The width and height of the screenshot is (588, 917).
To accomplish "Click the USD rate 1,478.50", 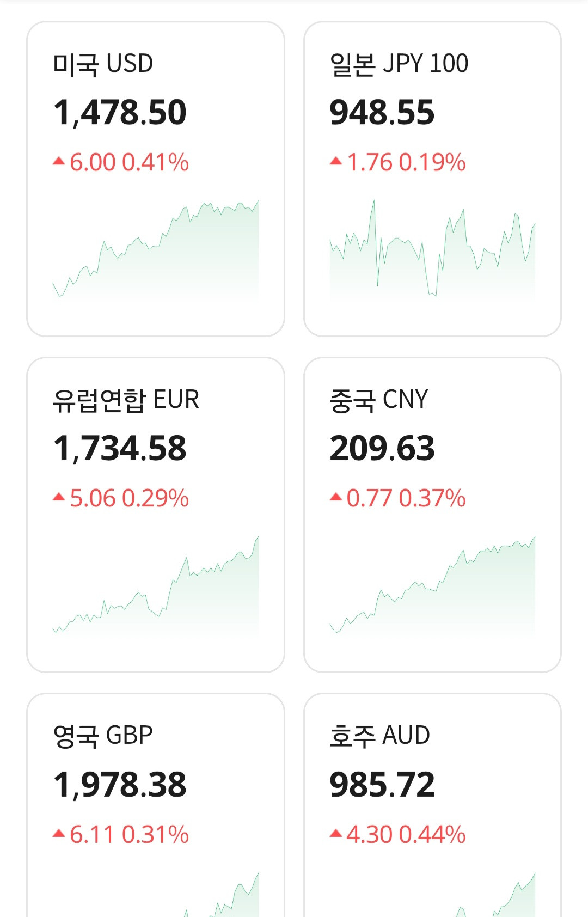I will coord(120,113).
